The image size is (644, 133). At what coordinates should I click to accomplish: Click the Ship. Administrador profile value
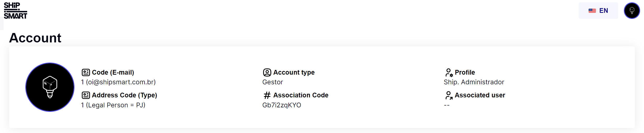click(474, 82)
